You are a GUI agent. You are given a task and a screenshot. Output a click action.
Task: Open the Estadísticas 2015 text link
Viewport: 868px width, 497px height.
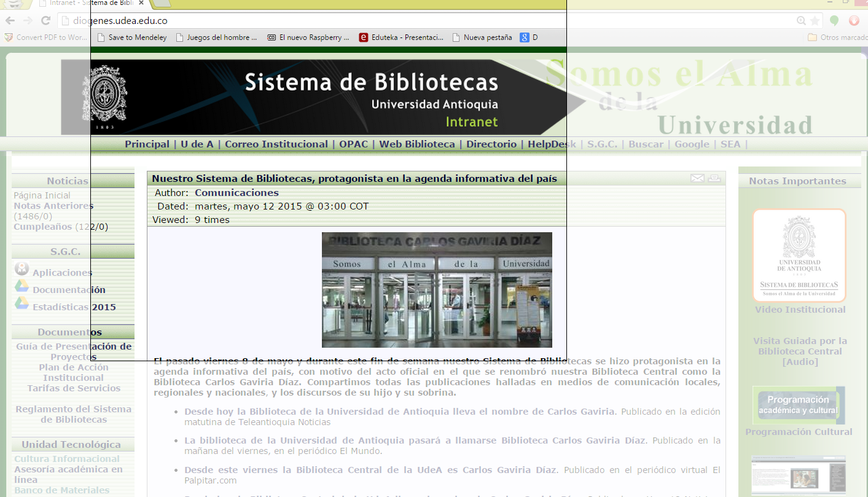click(74, 307)
